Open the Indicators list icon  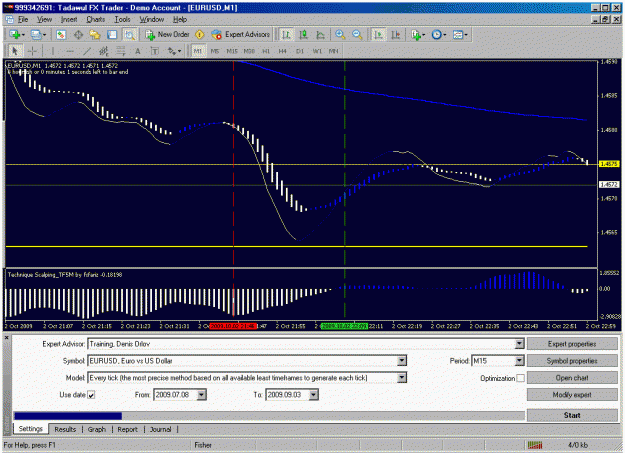point(418,35)
